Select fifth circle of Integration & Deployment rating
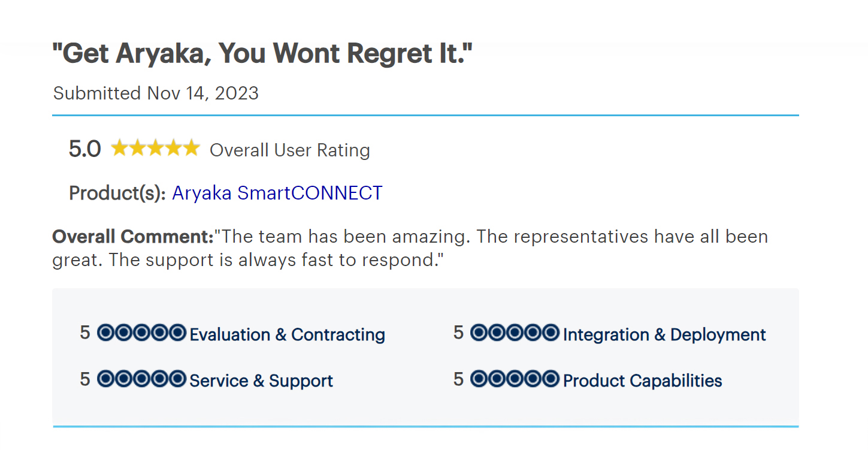 [x=551, y=333]
